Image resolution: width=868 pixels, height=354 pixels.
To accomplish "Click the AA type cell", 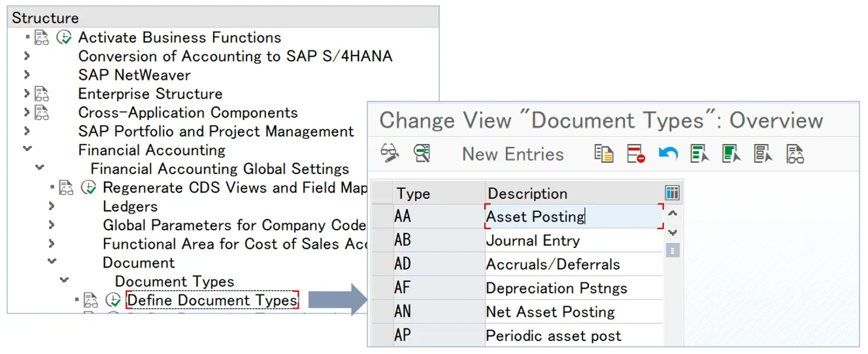I will (x=439, y=216).
